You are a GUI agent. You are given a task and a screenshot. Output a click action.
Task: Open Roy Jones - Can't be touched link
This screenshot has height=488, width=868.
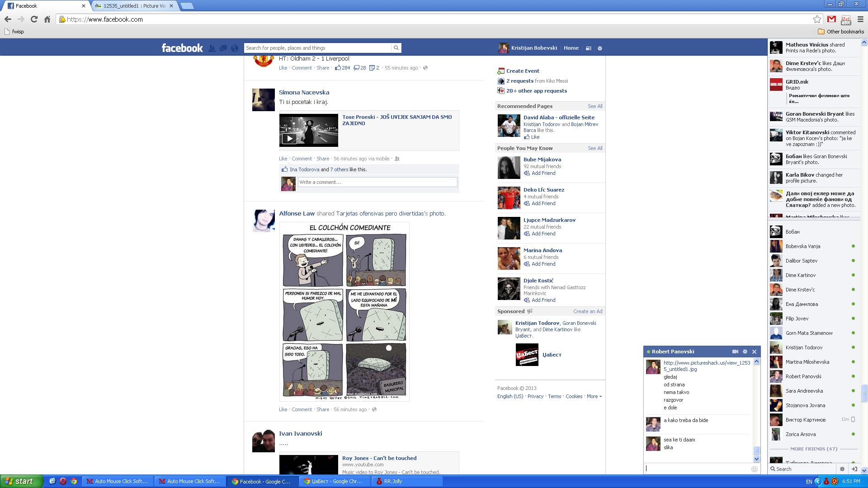379,458
